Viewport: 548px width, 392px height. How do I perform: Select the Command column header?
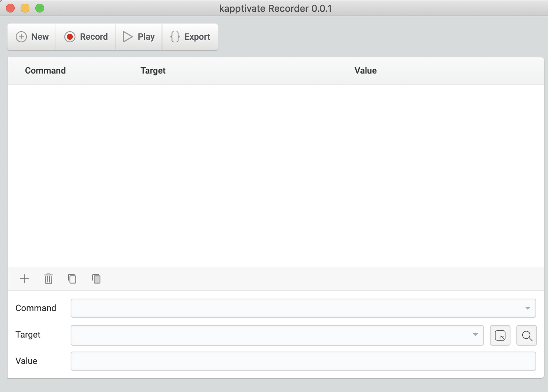pyautogui.click(x=45, y=70)
